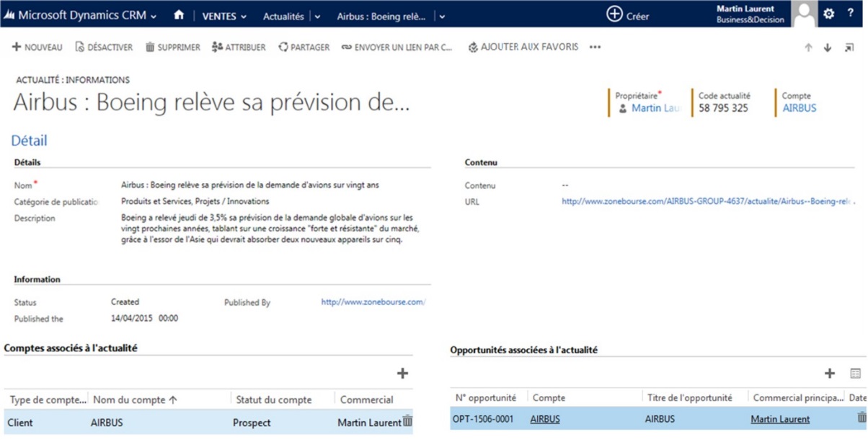Delete opportunity OPT-1506-0001 row
This screenshot has width=868, height=445.
(862, 418)
